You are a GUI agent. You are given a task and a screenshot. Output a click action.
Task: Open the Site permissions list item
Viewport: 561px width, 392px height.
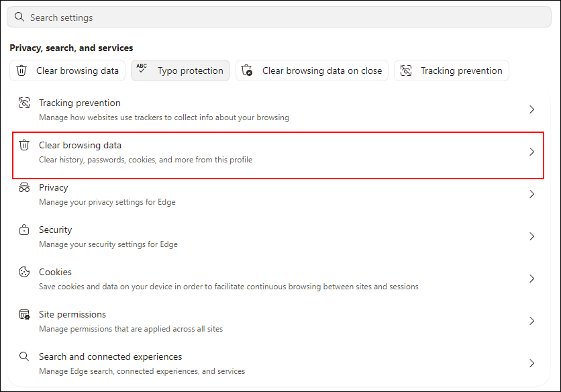[278, 321]
